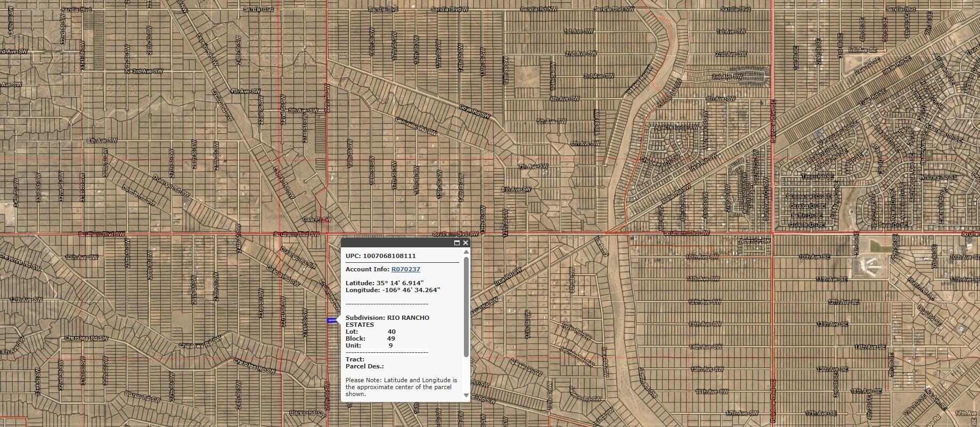
Task: Click the popup scrollbar up arrow
Action: click(x=466, y=252)
